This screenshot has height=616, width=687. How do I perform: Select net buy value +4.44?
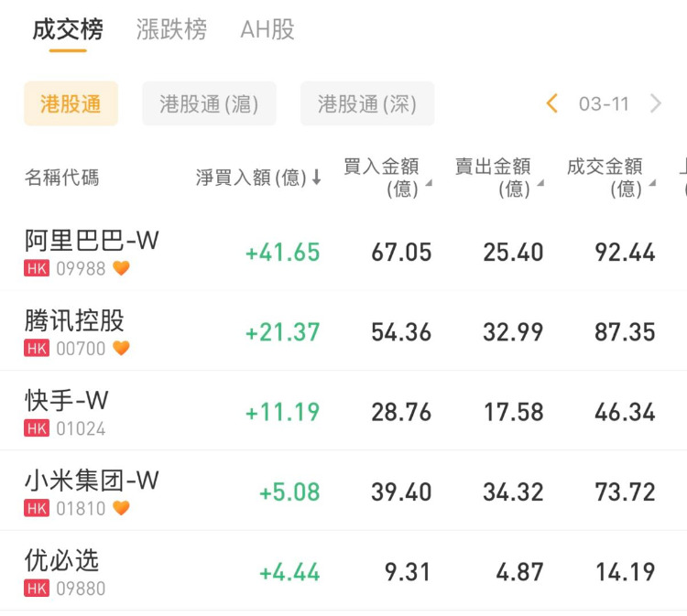[x=289, y=572]
